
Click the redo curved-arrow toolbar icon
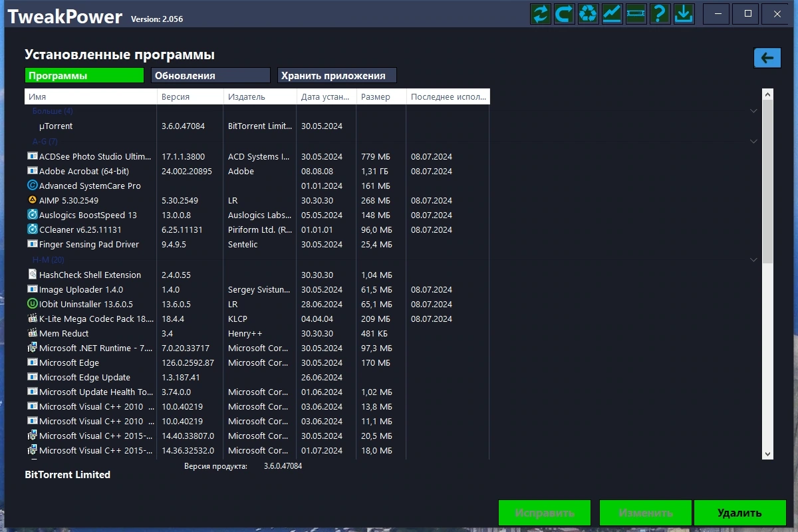coord(565,13)
